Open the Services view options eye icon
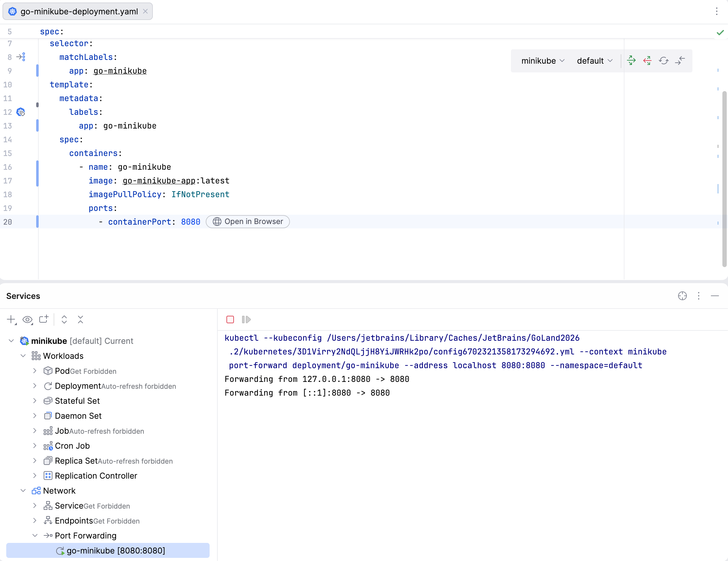 28,320
